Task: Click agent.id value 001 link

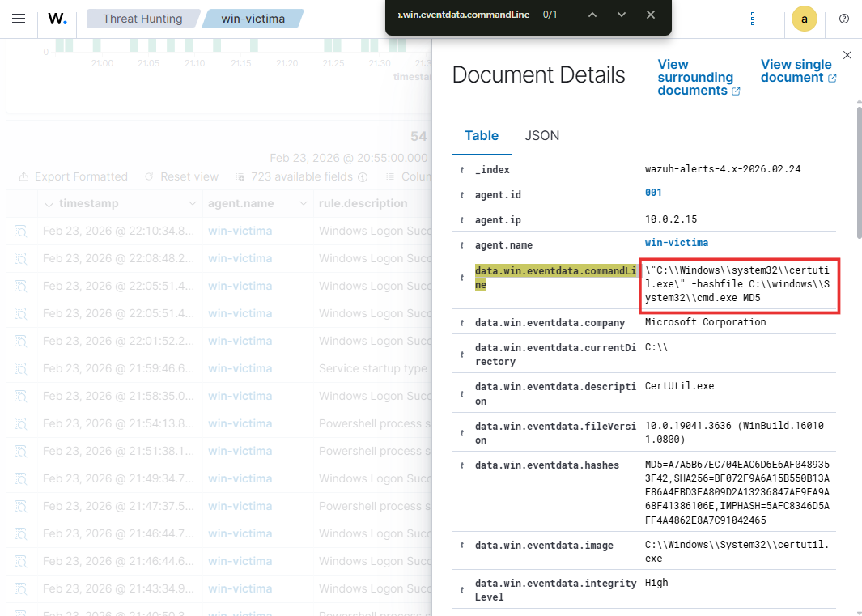Action: coord(653,193)
